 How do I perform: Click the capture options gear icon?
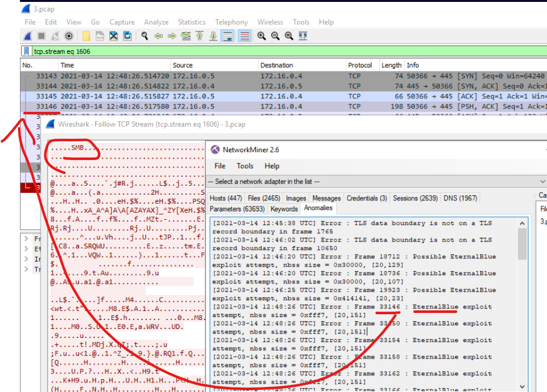[69, 36]
